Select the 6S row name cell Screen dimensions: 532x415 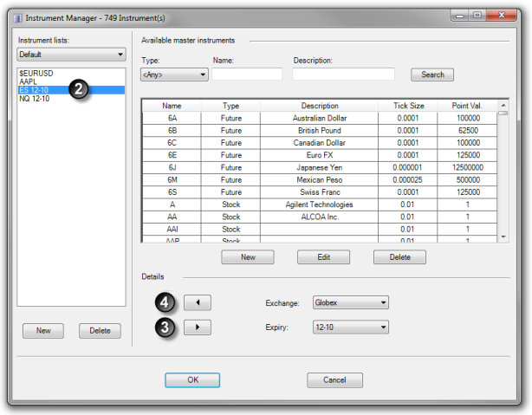pyautogui.click(x=172, y=192)
